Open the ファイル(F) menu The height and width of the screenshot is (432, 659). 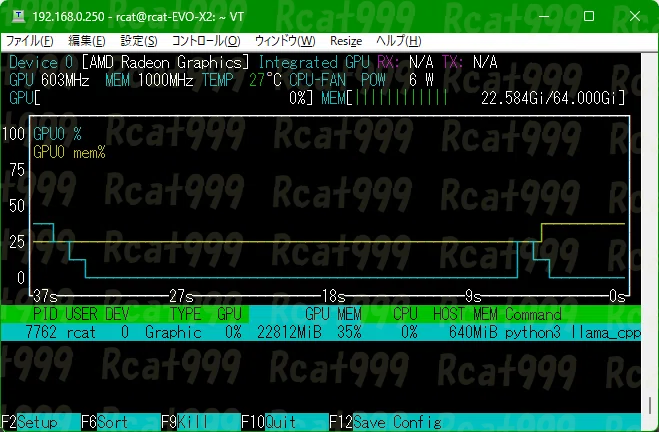point(29,41)
